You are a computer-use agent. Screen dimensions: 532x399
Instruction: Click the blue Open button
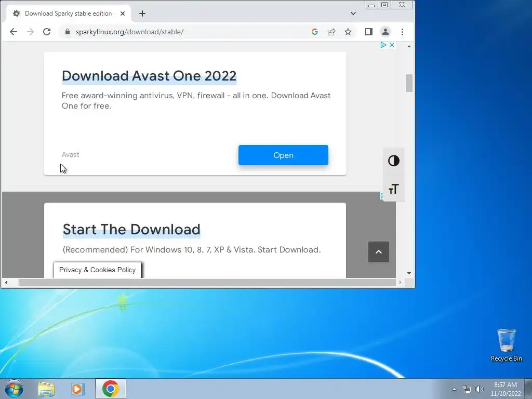(x=283, y=155)
